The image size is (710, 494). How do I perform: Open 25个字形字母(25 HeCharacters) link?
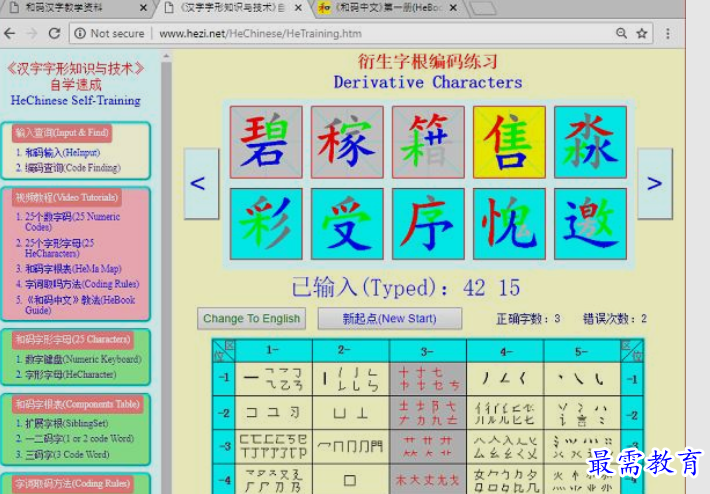click(x=59, y=248)
